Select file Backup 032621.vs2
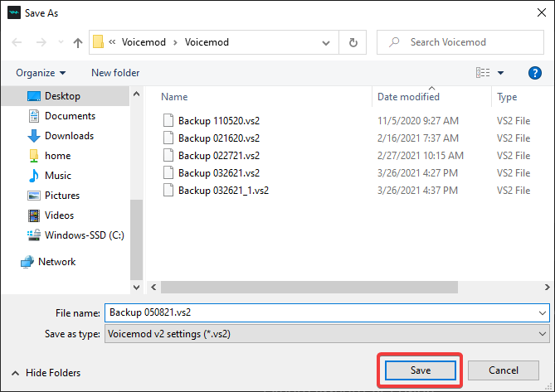The image size is (555, 392). tap(219, 173)
